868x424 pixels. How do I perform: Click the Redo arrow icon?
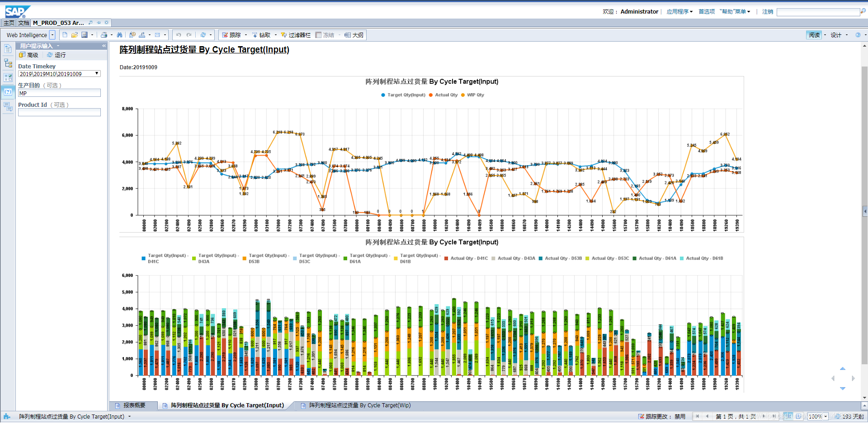[189, 35]
